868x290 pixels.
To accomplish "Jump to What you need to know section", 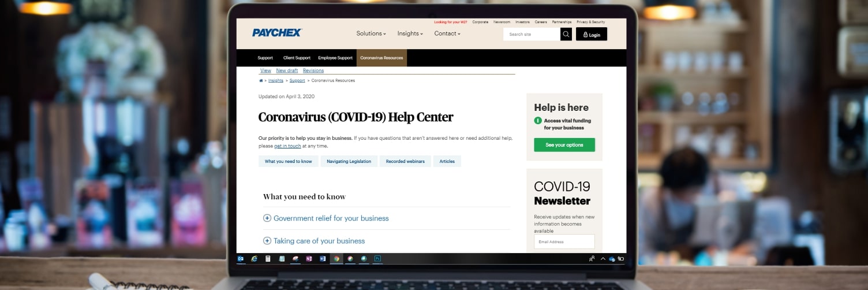I will pyautogui.click(x=289, y=161).
